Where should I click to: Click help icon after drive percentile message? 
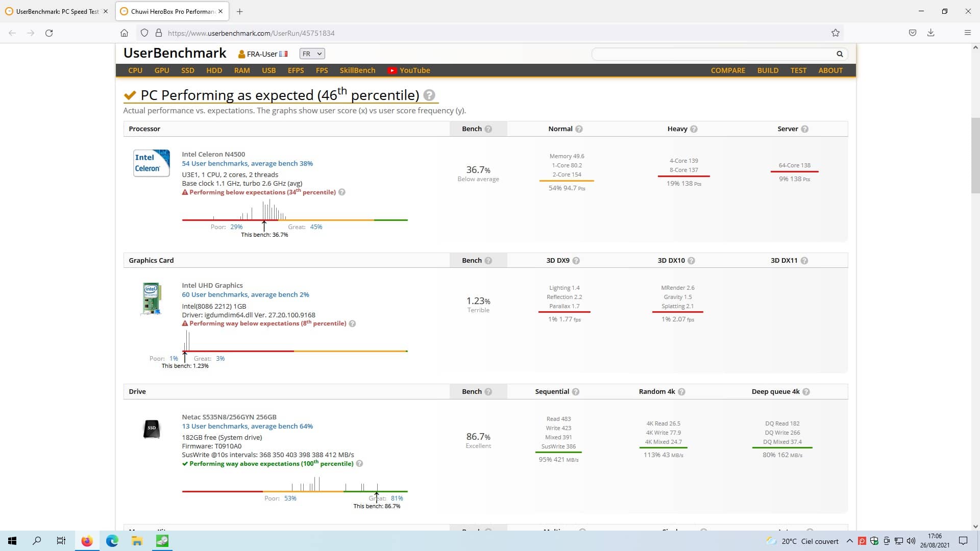359,464
